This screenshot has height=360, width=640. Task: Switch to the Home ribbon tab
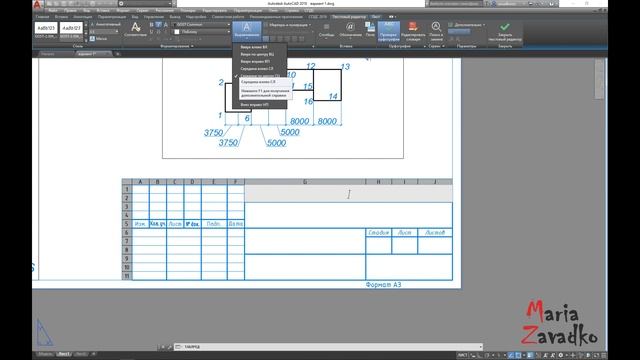click(42, 17)
